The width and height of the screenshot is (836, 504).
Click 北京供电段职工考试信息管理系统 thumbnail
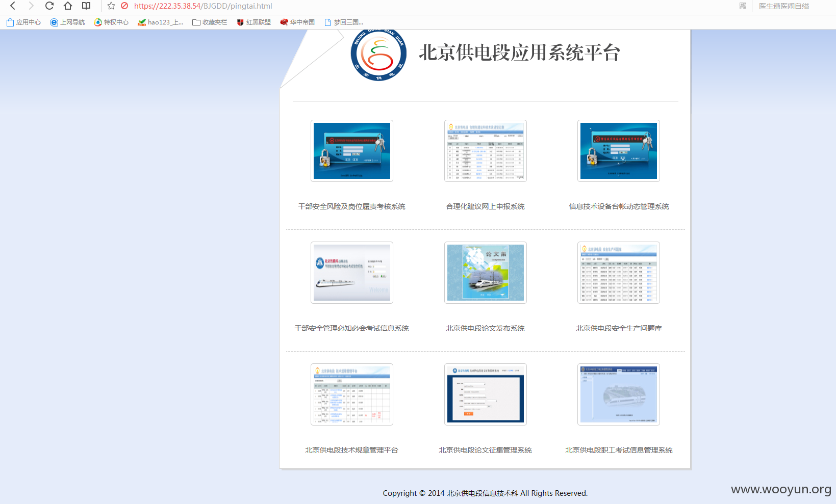pos(619,394)
